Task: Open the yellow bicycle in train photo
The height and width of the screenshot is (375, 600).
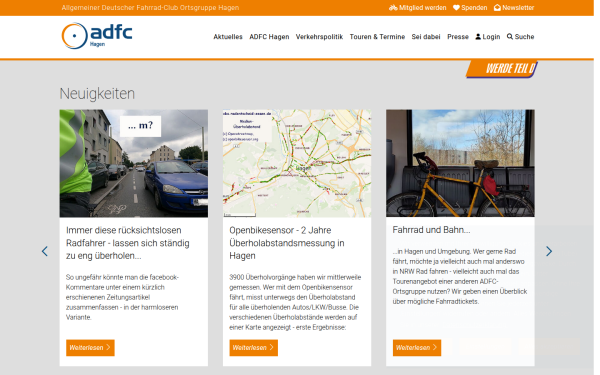Action: (460, 163)
